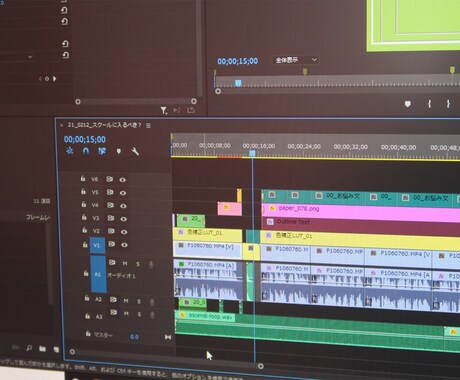The image size is (460, 380).
Task: Toggle linked selection icon
Action: pyautogui.click(x=102, y=151)
